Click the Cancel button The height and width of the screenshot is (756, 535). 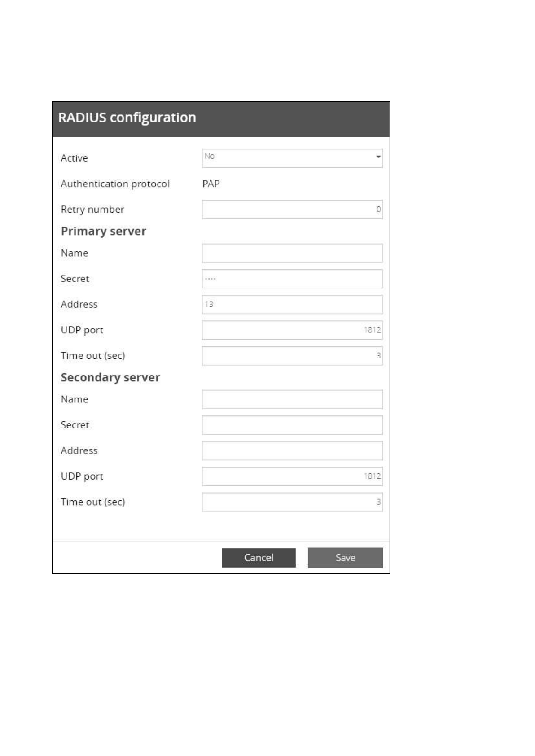tap(259, 558)
